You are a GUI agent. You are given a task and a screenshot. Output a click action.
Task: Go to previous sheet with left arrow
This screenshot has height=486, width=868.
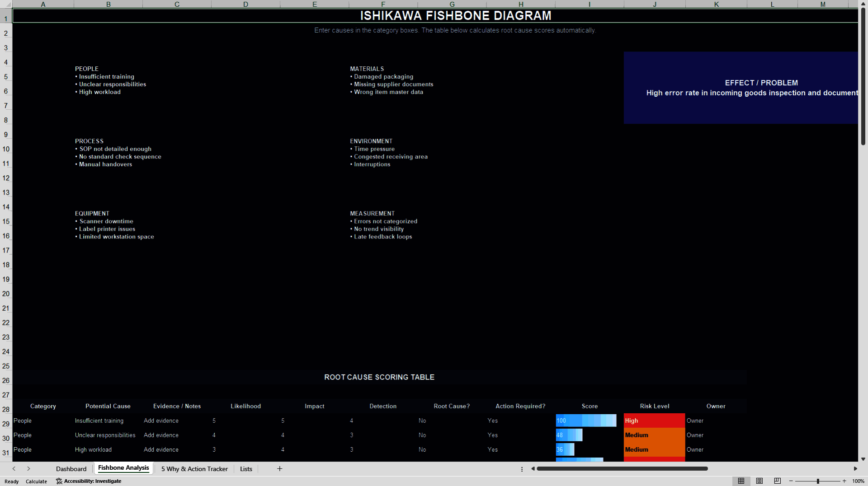pos(14,469)
